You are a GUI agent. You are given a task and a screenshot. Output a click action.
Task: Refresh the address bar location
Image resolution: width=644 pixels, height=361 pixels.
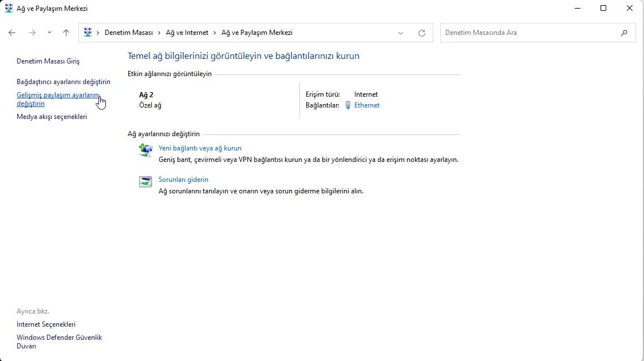(x=422, y=33)
